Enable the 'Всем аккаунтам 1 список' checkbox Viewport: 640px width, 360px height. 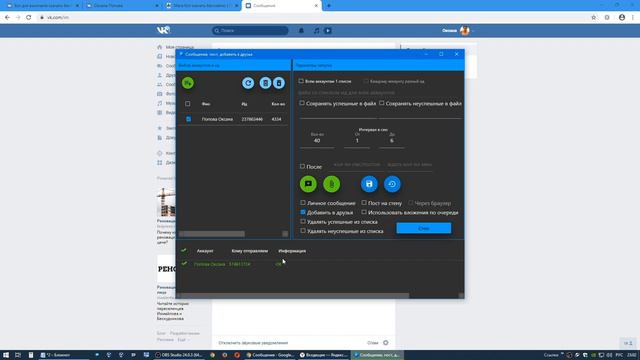coord(301,81)
